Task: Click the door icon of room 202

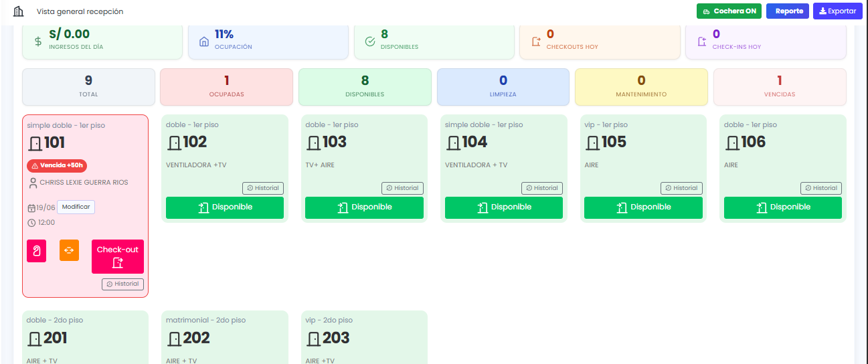Action: [175, 339]
